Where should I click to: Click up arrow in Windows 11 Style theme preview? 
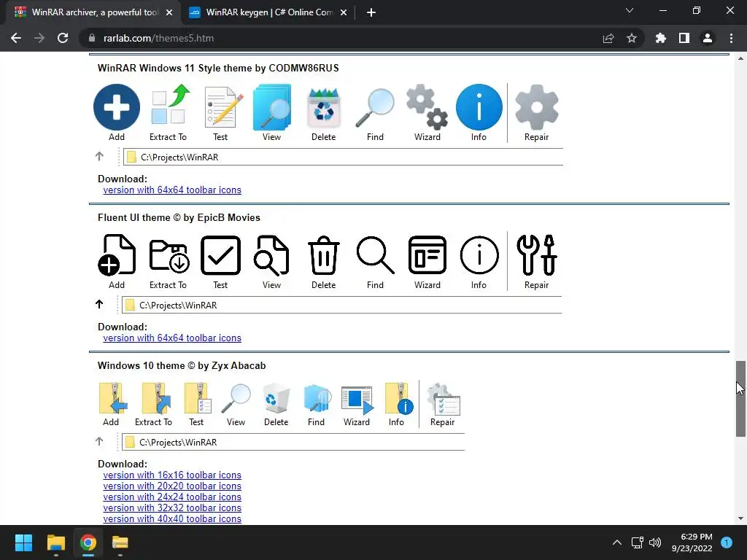[x=99, y=156]
